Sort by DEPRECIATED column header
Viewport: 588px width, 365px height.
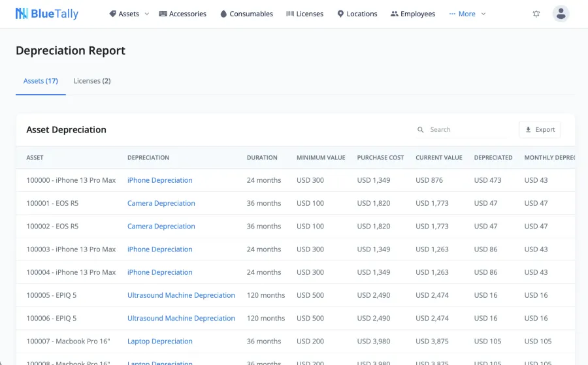point(493,158)
